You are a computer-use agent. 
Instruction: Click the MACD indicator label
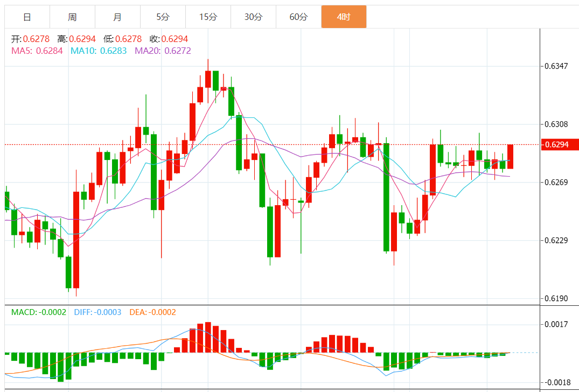point(39,312)
